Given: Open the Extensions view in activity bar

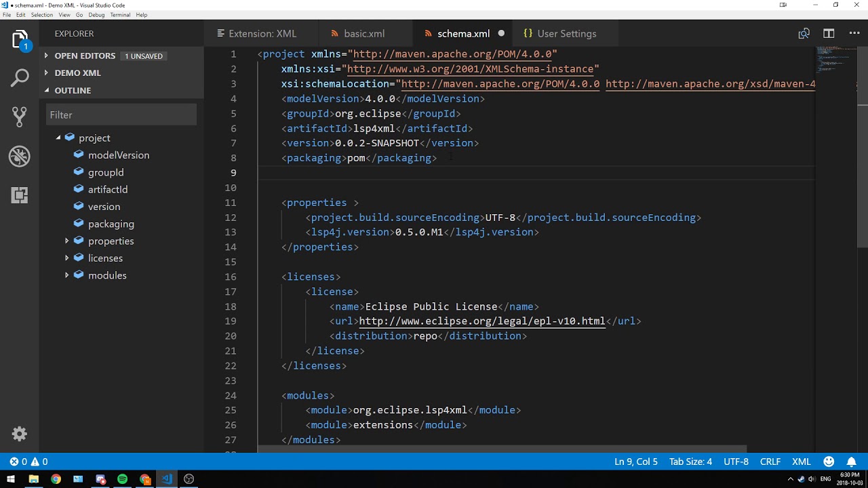Looking at the screenshot, I should pyautogui.click(x=20, y=196).
